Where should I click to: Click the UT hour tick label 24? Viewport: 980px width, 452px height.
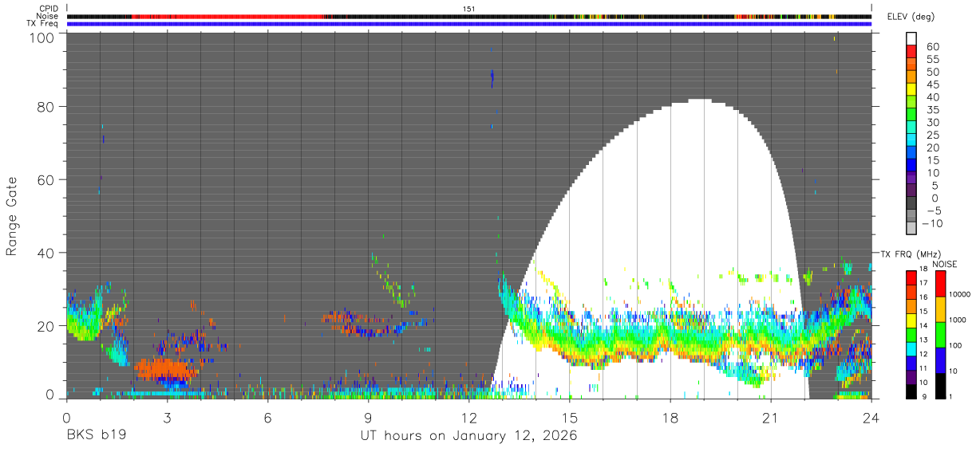tap(871, 418)
